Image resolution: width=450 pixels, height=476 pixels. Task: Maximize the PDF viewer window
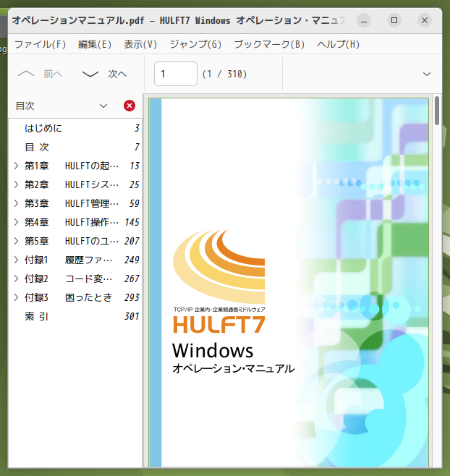coord(394,20)
